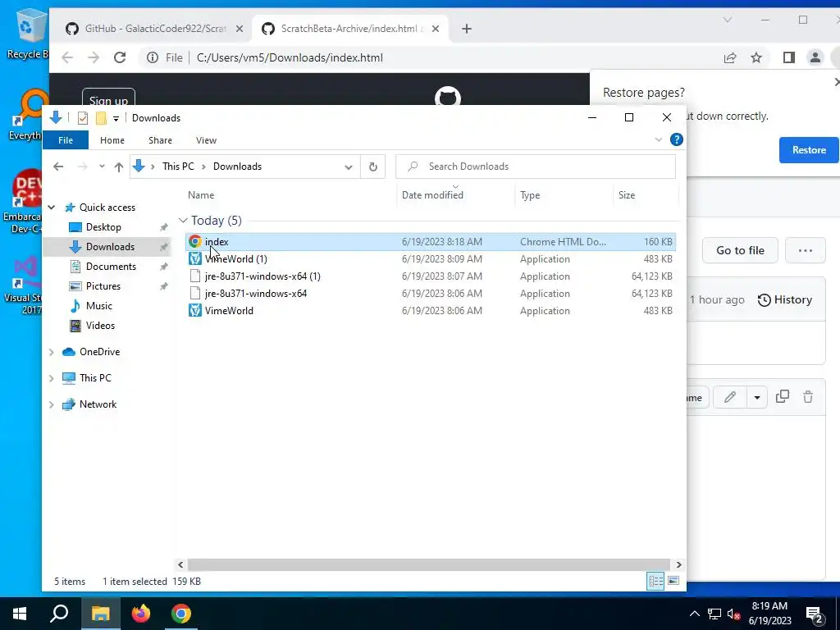Click the VimeWorld (1) application icon

click(195, 258)
